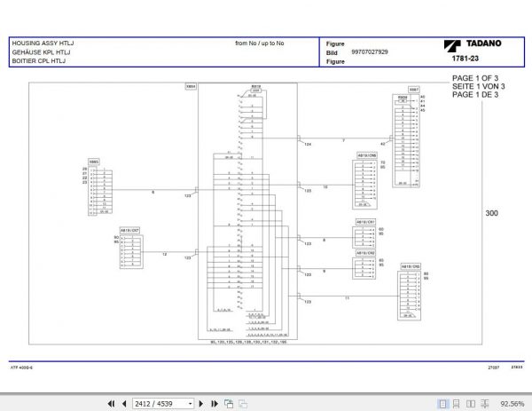
Task: Click the go to previous view icon
Action: coord(229,404)
